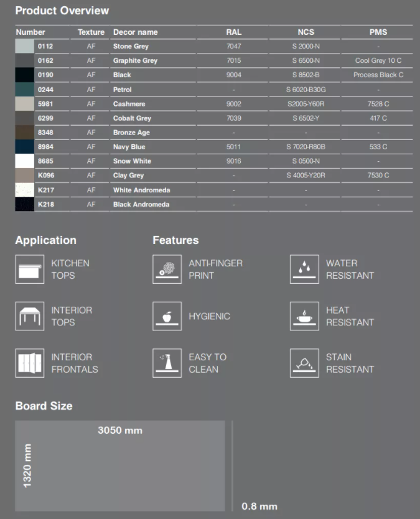Image resolution: width=420 pixels, height=519 pixels.
Task: Click the PMS column header
Action: point(378,32)
